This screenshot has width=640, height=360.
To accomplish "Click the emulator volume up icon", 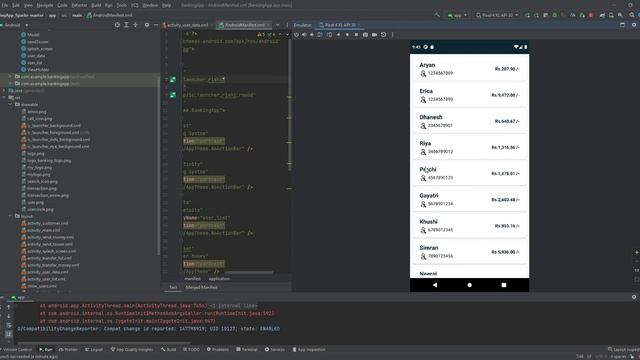I will (x=304, y=35).
